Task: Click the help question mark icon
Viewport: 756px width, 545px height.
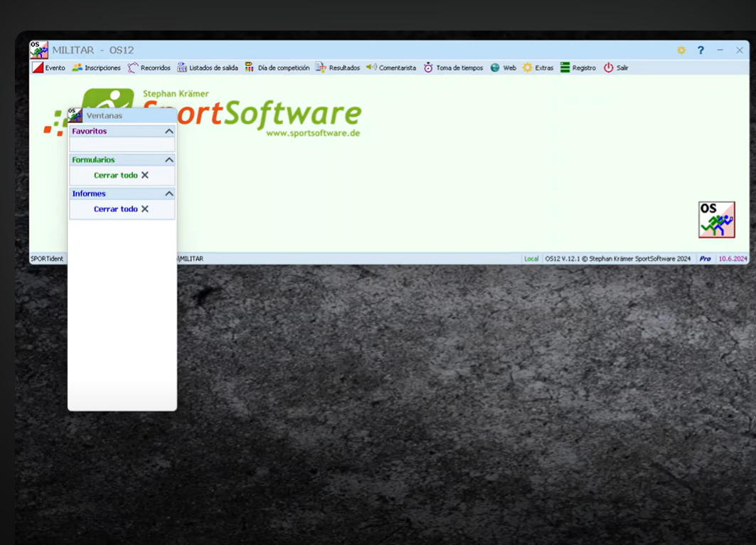Action: (x=701, y=51)
